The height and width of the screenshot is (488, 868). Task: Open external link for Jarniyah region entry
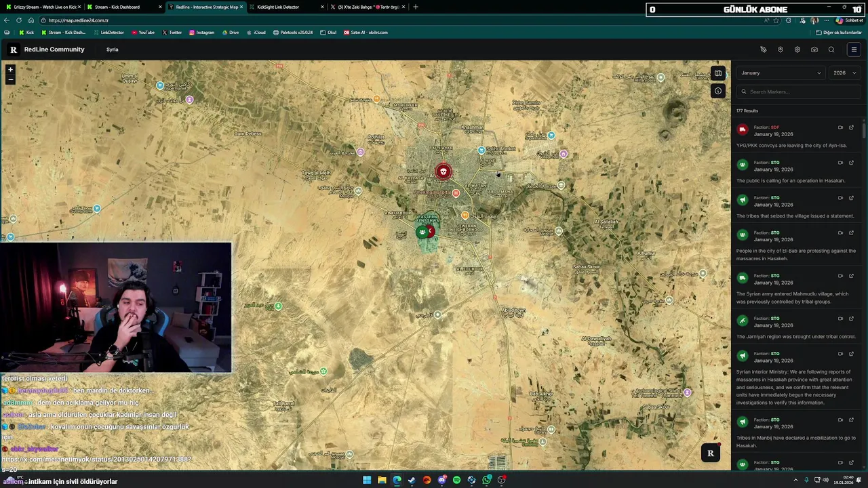pyautogui.click(x=851, y=319)
